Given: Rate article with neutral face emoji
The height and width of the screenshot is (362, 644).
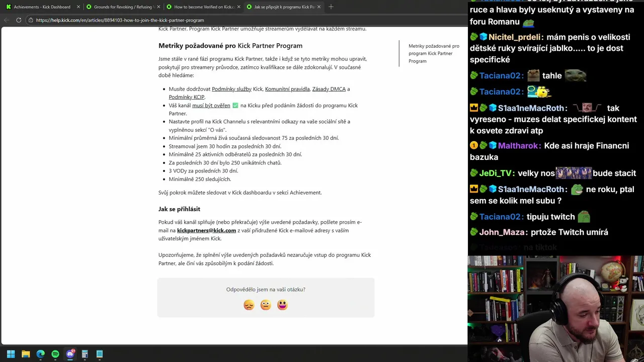Looking at the screenshot, I should 266,305.
